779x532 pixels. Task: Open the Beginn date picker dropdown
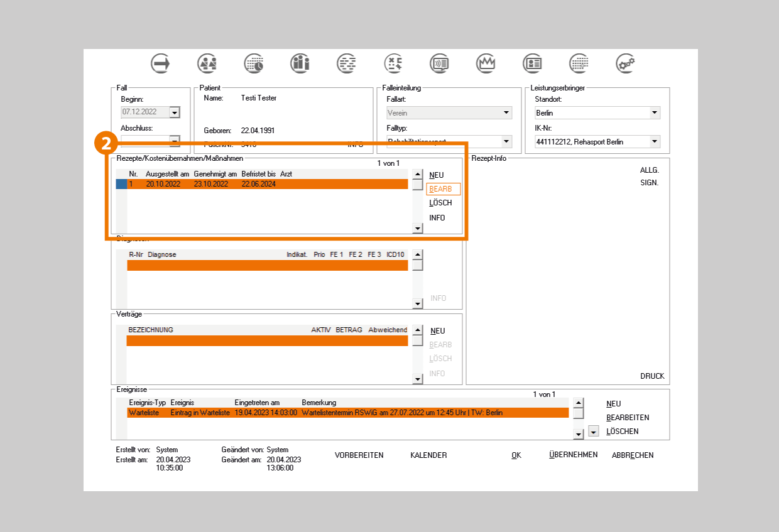(x=175, y=112)
